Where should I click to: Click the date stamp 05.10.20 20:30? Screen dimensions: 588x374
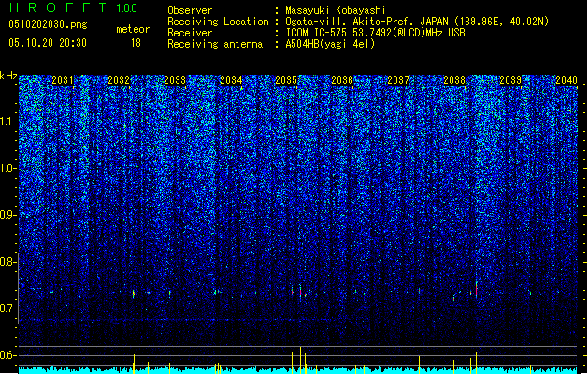[48, 43]
